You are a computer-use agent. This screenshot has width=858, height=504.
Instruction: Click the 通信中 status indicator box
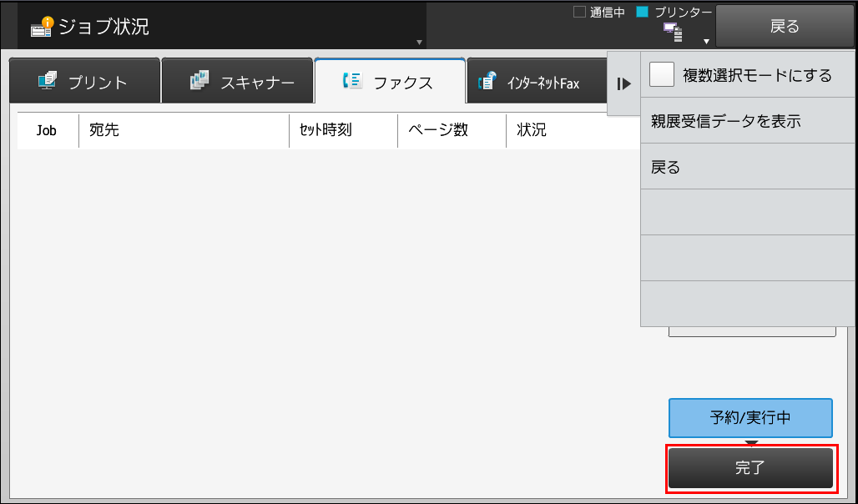click(579, 12)
